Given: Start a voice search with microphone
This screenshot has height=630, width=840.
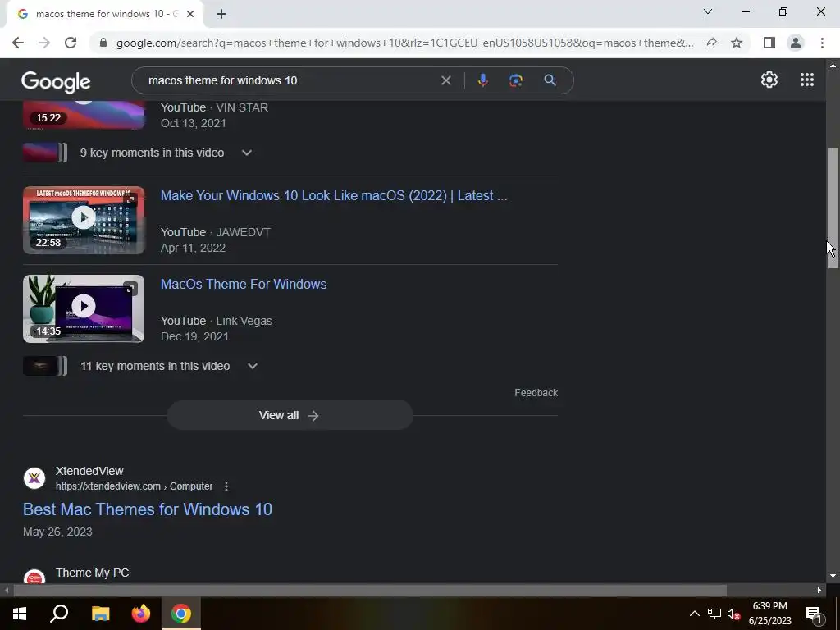Looking at the screenshot, I should (x=482, y=80).
